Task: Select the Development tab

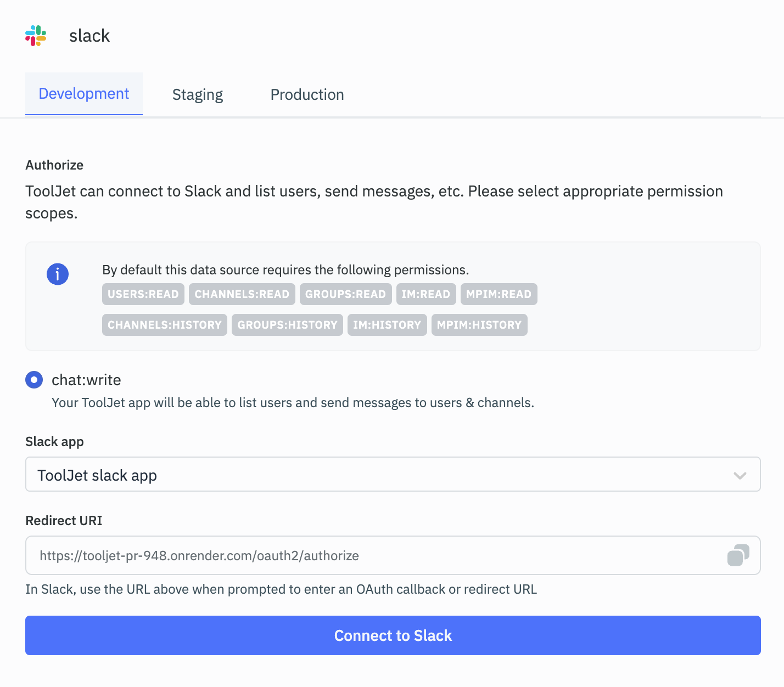Action: click(x=83, y=93)
